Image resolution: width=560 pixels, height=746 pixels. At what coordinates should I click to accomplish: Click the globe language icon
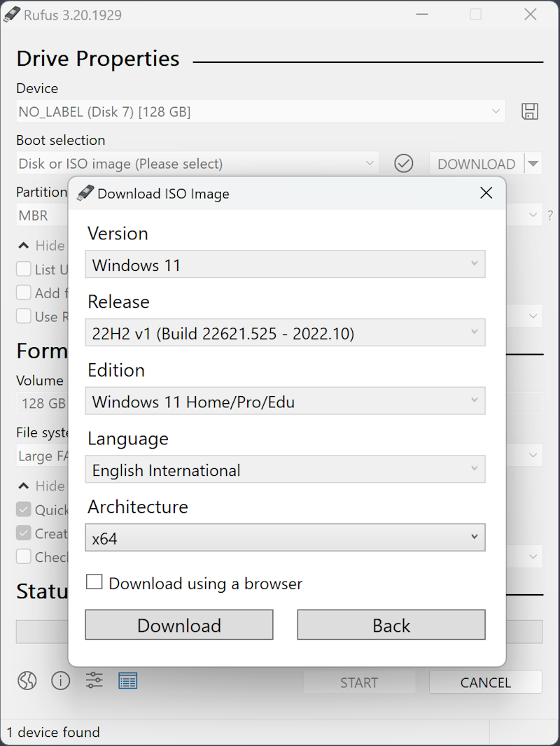click(27, 680)
